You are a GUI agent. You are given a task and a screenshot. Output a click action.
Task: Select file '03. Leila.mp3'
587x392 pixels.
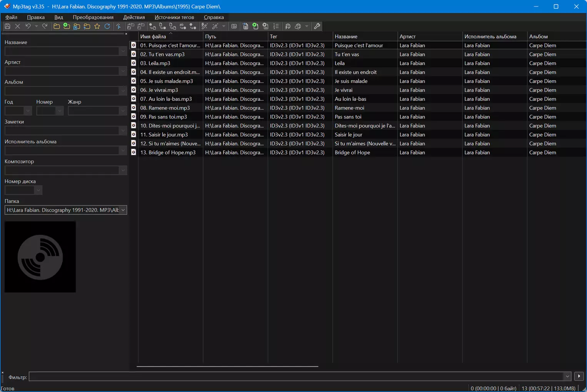coord(155,63)
